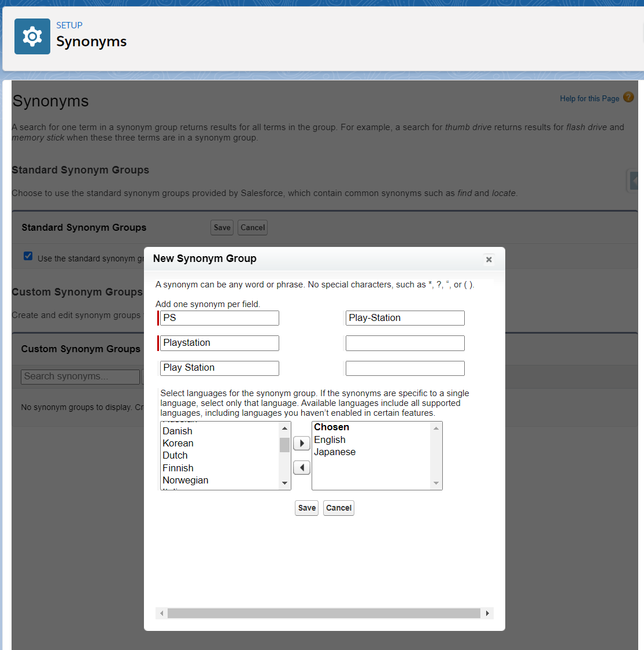
Task: Open Help for this Page link
Action: (x=589, y=99)
